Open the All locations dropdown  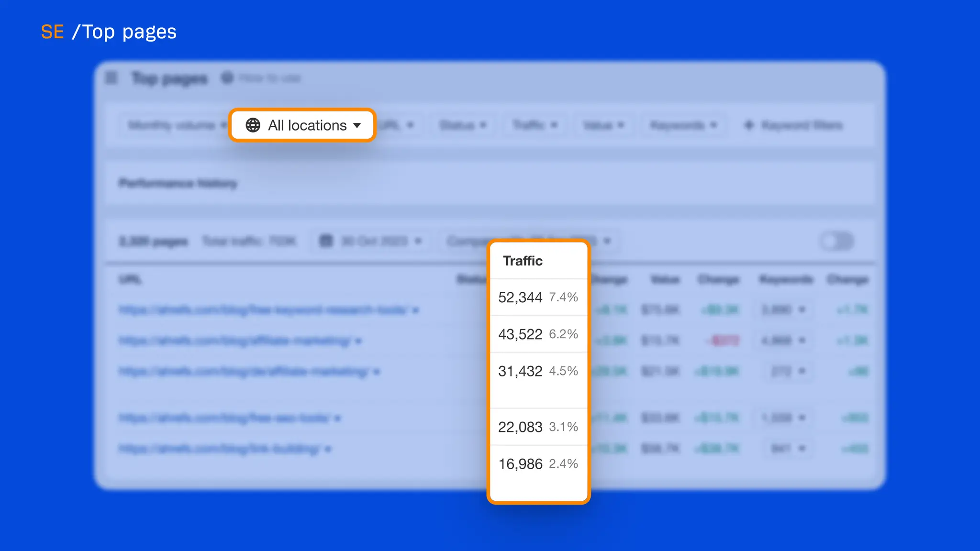[302, 125]
